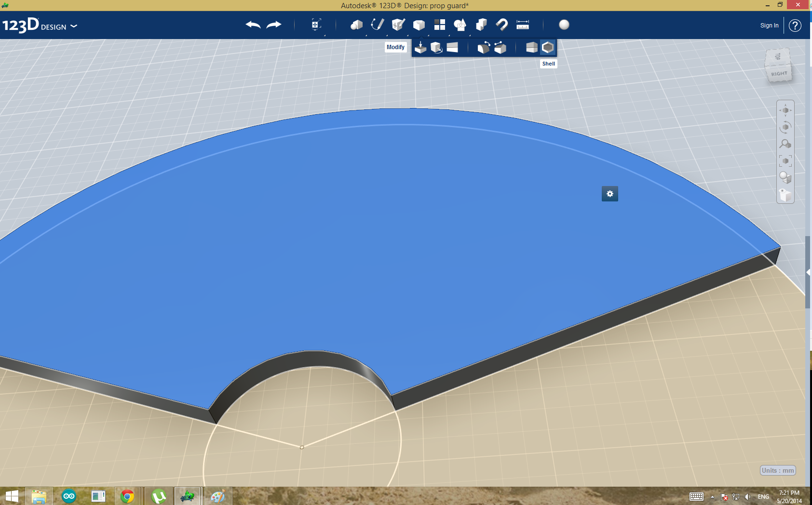Viewport: 812px width, 505px height.
Task: Select the Split Solid tool
Action: 531,47
